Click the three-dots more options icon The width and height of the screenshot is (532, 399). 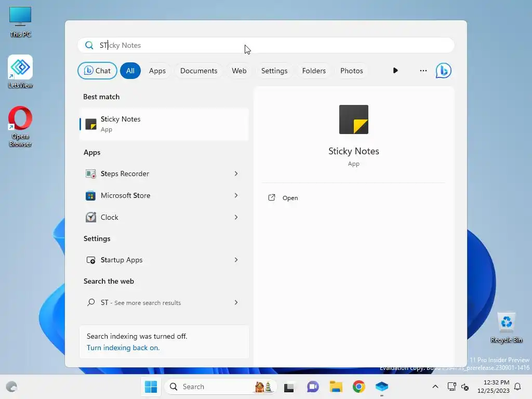coord(423,71)
